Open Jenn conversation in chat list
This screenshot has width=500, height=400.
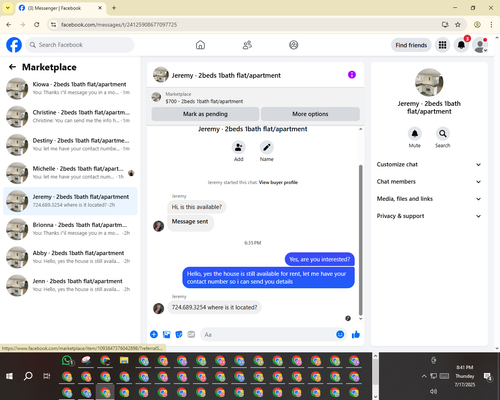tap(70, 285)
